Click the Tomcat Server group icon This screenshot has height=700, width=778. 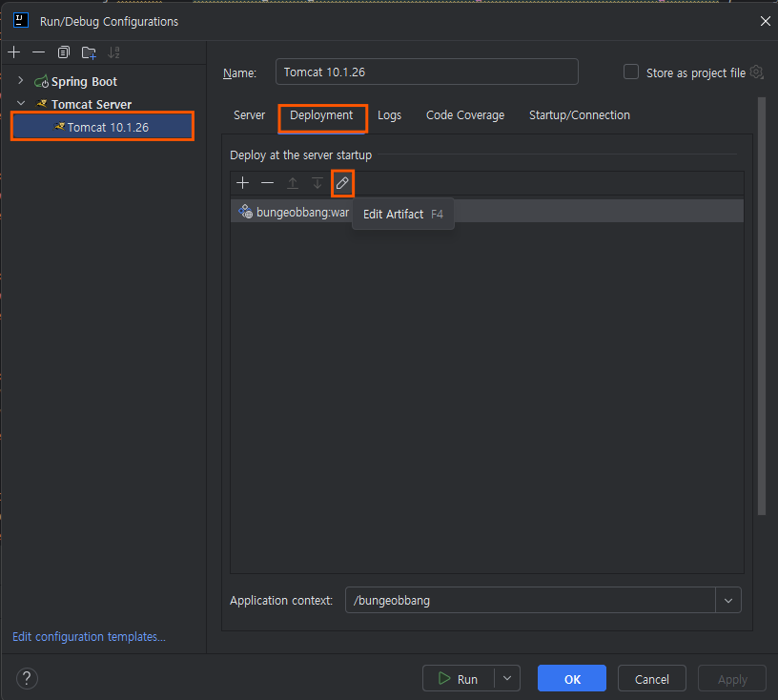(42, 103)
